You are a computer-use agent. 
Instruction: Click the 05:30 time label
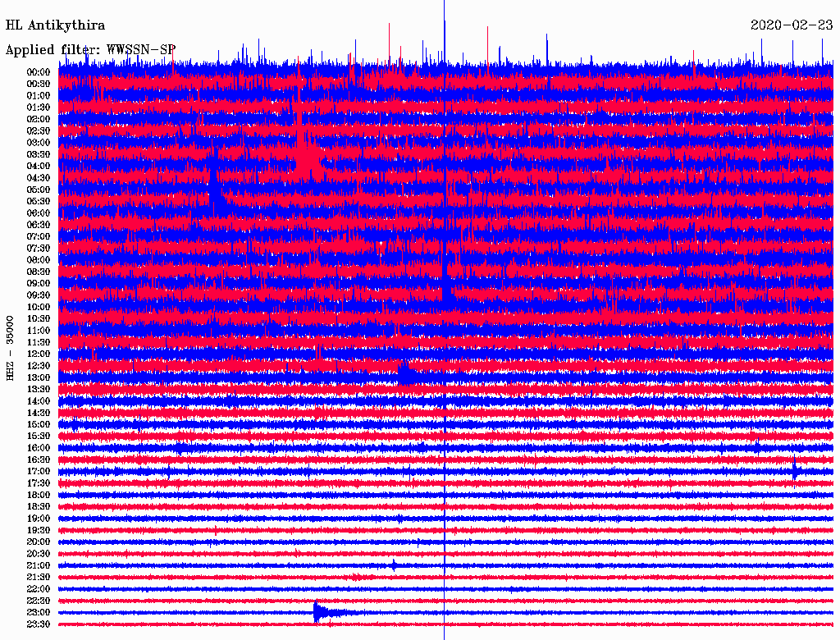click(39, 202)
